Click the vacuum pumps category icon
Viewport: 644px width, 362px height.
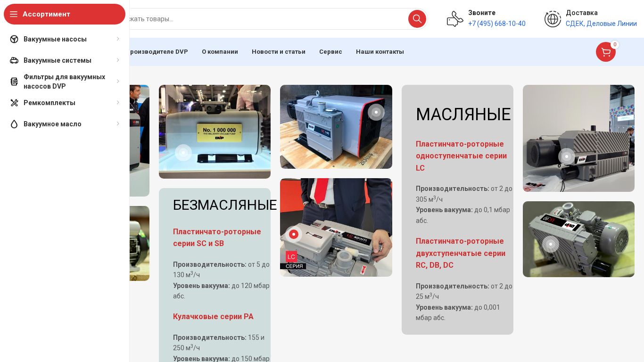[14, 39]
